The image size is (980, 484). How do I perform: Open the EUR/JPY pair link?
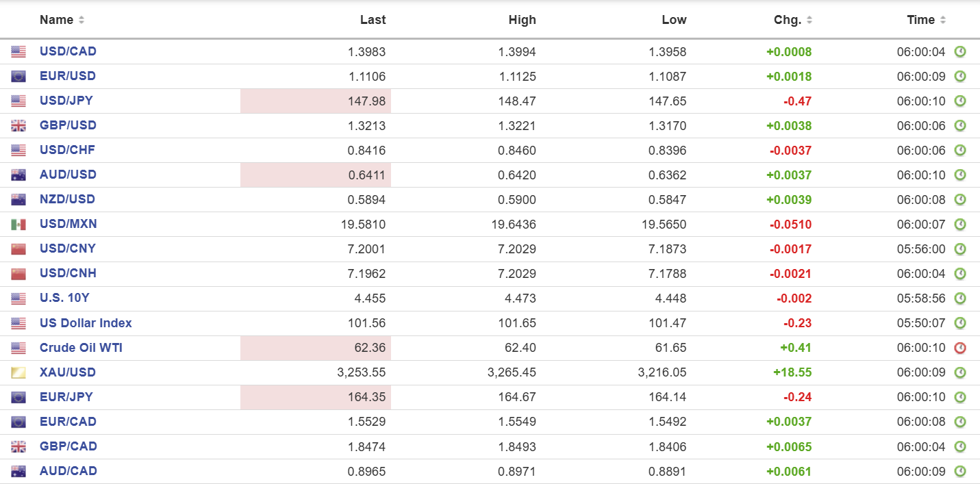(66, 397)
